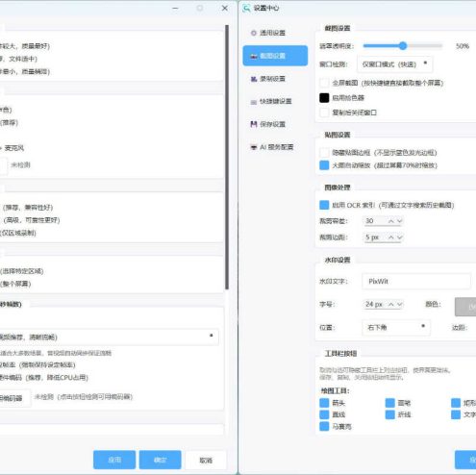Enable the 全屏截图 checkbox
The width and height of the screenshot is (476, 475).
pyautogui.click(x=324, y=83)
